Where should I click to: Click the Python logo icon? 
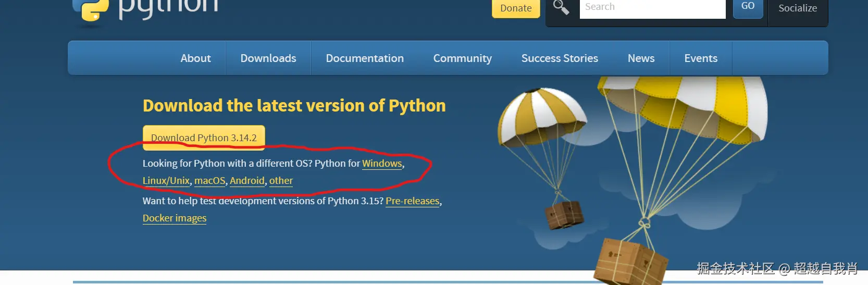[x=91, y=10]
